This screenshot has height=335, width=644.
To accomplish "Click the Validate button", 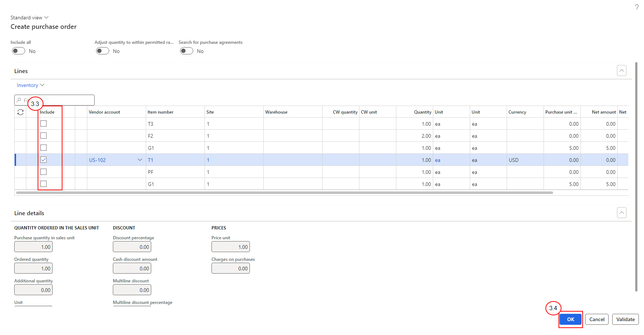I will (625, 319).
